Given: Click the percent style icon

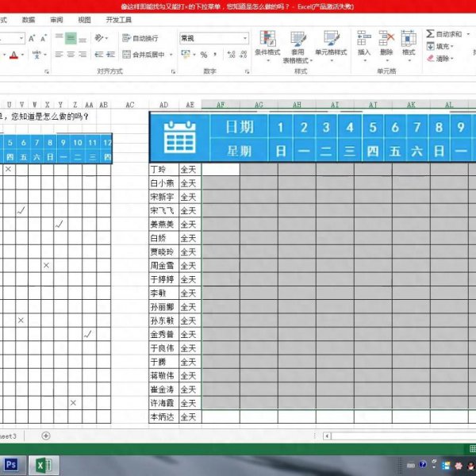Looking at the screenshot, I should (x=204, y=55).
